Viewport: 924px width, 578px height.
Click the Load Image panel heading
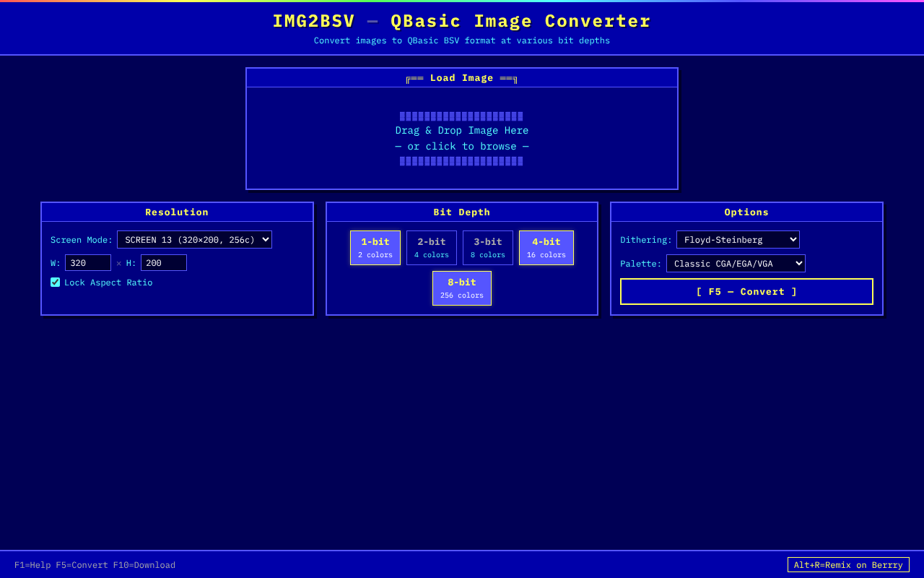click(x=462, y=78)
